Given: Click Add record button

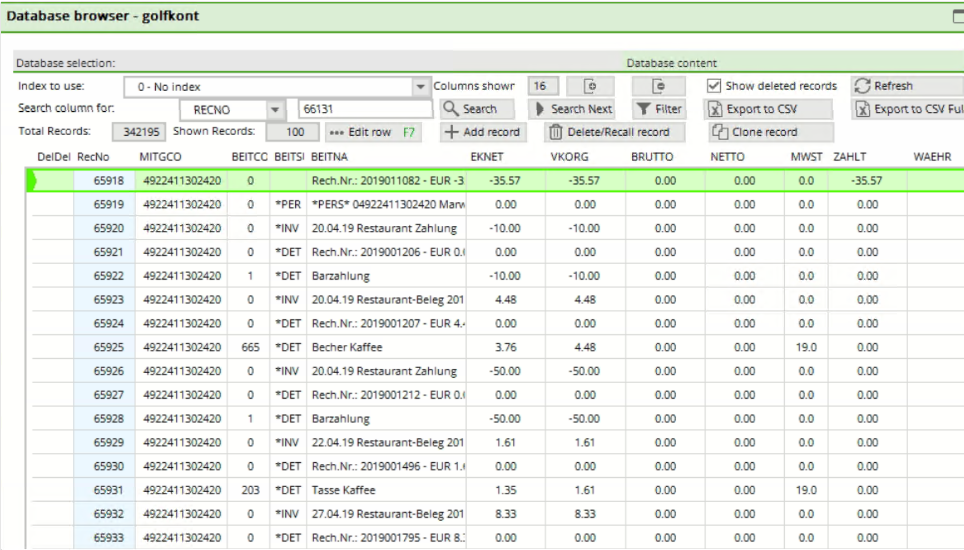Looking at the screenshot, I should (x=482, y=132).
